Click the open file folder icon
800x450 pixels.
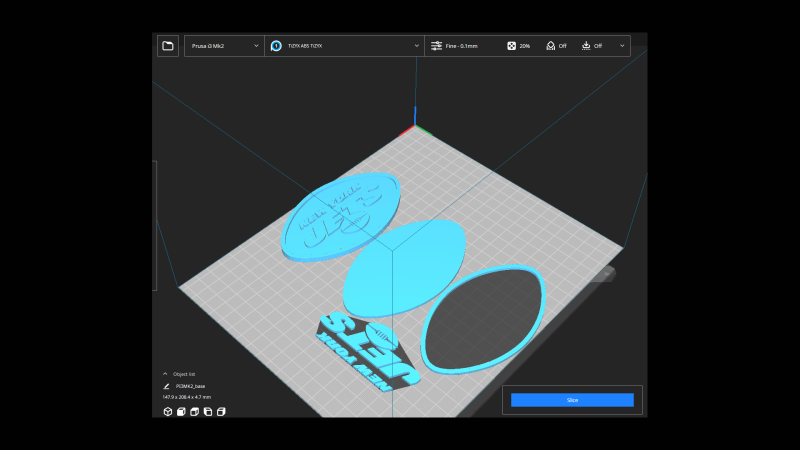pos(168,46)
